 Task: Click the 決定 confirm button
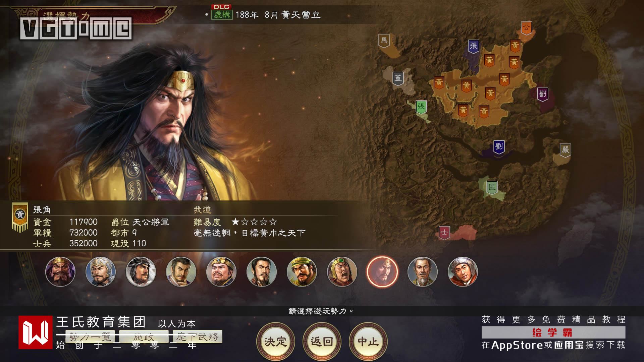tap(275, 342)
